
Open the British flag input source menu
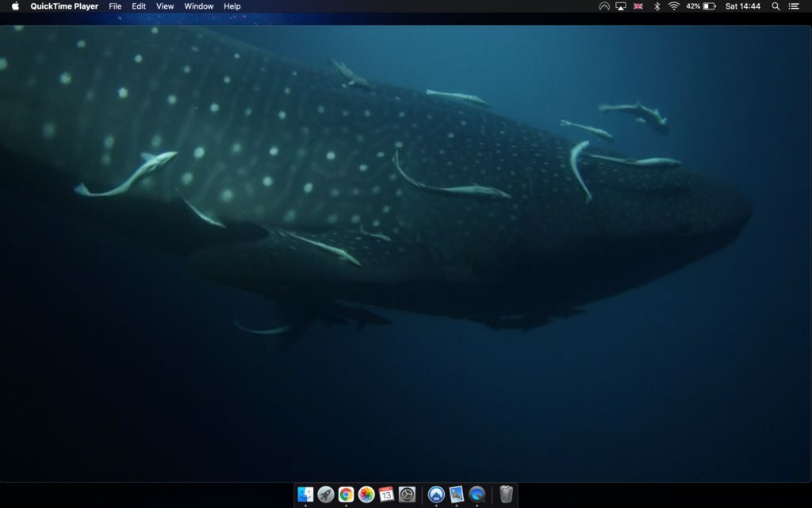pos(638,6)
